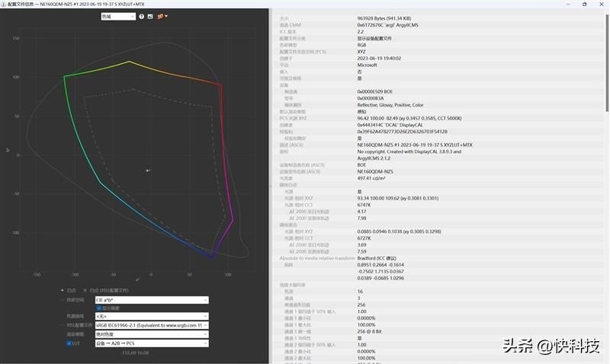Toggle the checkbox under CIE a*b* dropdown
The height and width of the screenshot is (364, 610).
click(x=99, y=308)
